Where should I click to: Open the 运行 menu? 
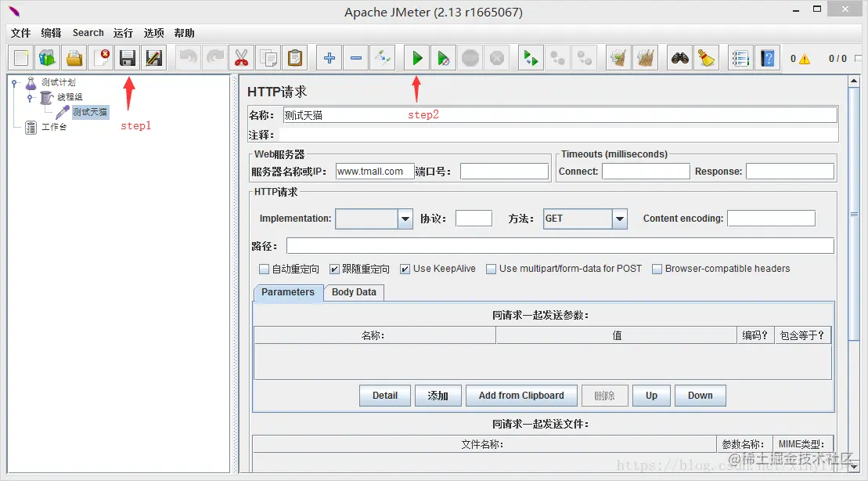click(x=123, y=33)
